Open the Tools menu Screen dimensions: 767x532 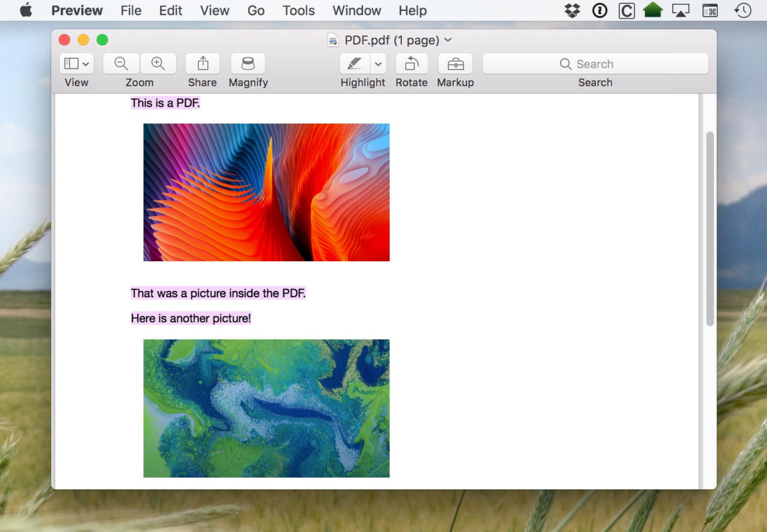[x=298, y=10]
